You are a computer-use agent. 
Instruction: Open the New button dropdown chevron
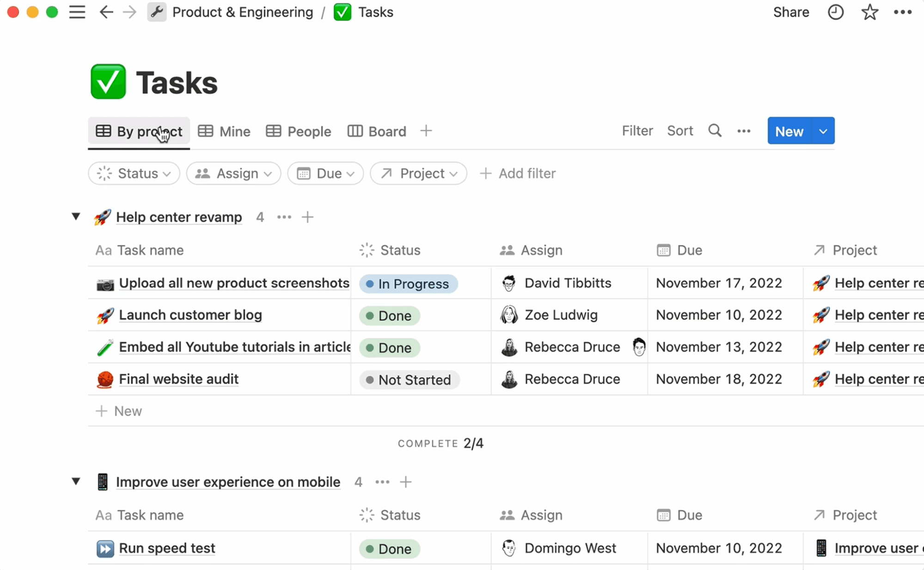point(823,131)
